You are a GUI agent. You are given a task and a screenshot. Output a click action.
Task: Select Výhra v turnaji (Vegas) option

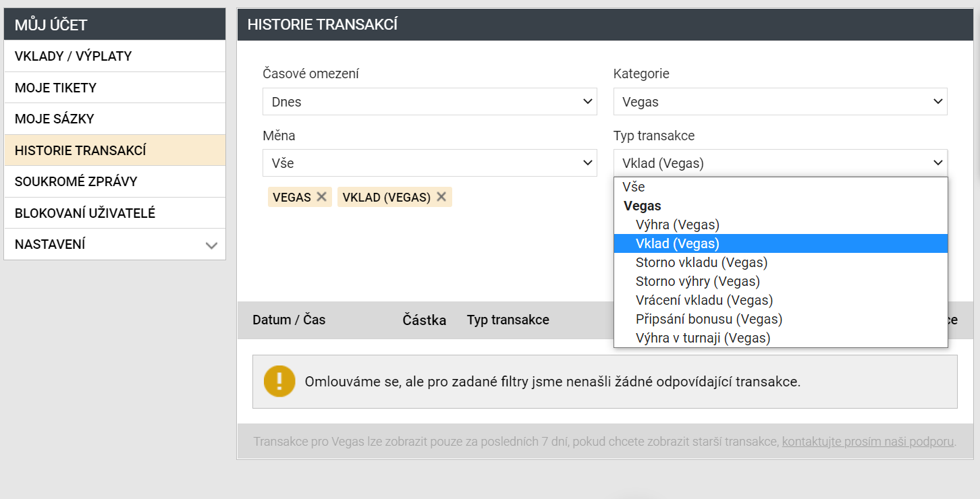pos(703,338)
